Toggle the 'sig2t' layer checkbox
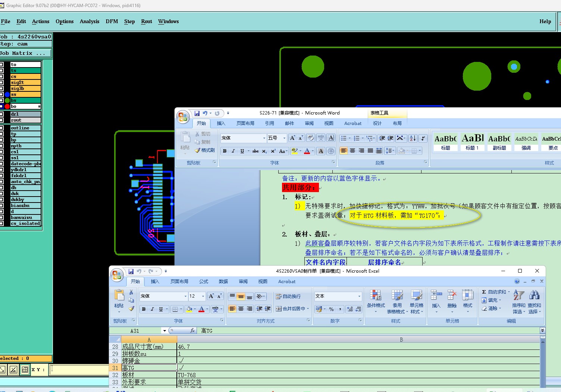Screen dimensions: 561x392 1,82
